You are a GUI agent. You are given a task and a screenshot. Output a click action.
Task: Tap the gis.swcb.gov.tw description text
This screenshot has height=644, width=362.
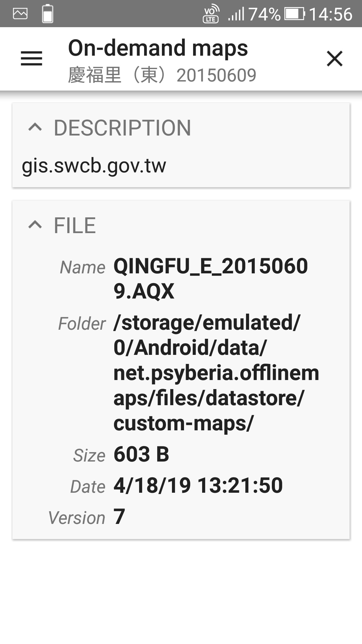[x=94, y=166]
